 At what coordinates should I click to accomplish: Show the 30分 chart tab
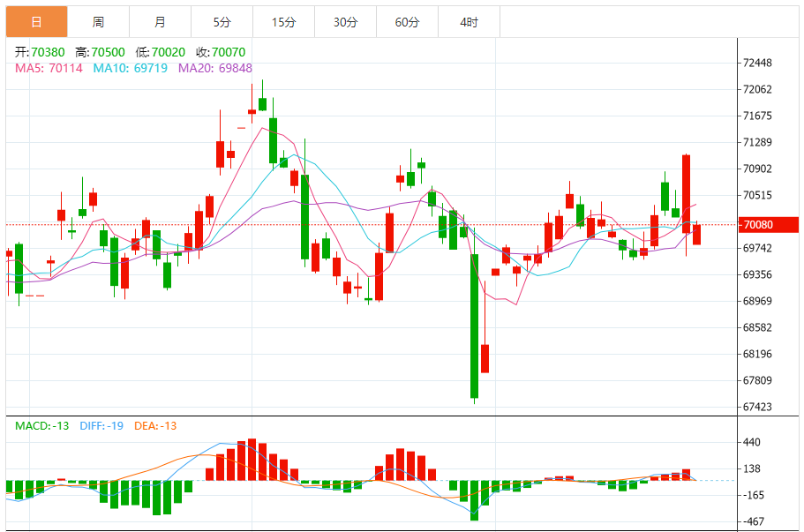click(345, 22)
